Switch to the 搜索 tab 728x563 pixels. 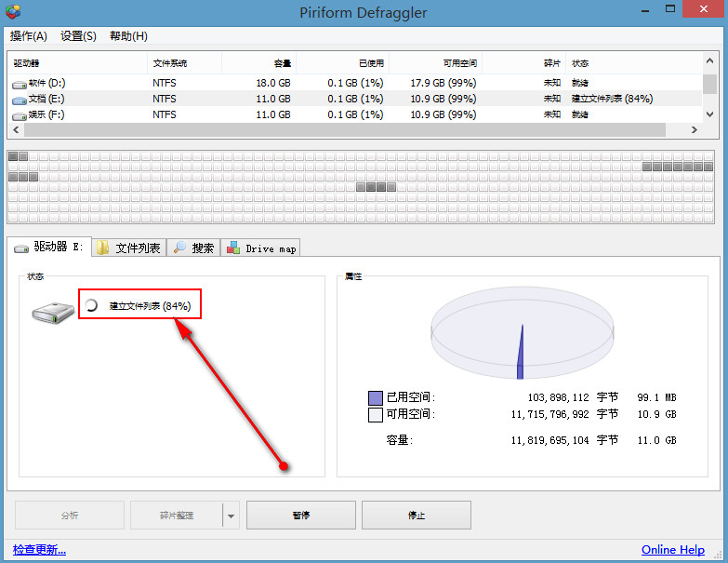193,248
